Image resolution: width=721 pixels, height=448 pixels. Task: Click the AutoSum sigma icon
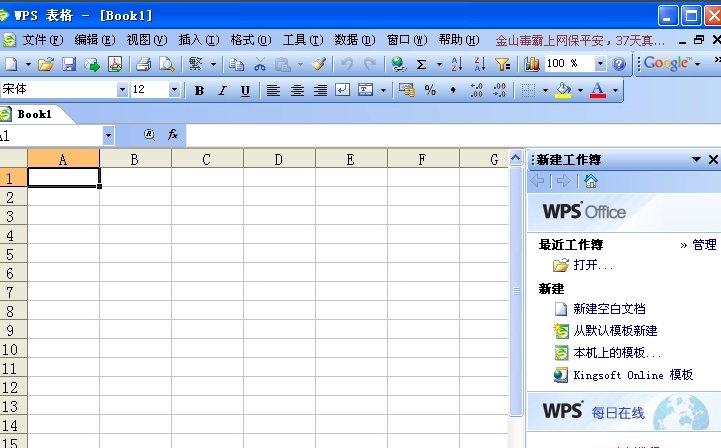click(421, 64)
